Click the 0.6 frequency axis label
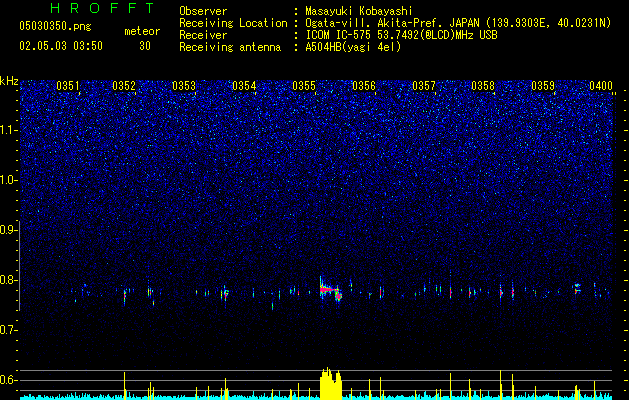The image size is (629, 400). 8,380
